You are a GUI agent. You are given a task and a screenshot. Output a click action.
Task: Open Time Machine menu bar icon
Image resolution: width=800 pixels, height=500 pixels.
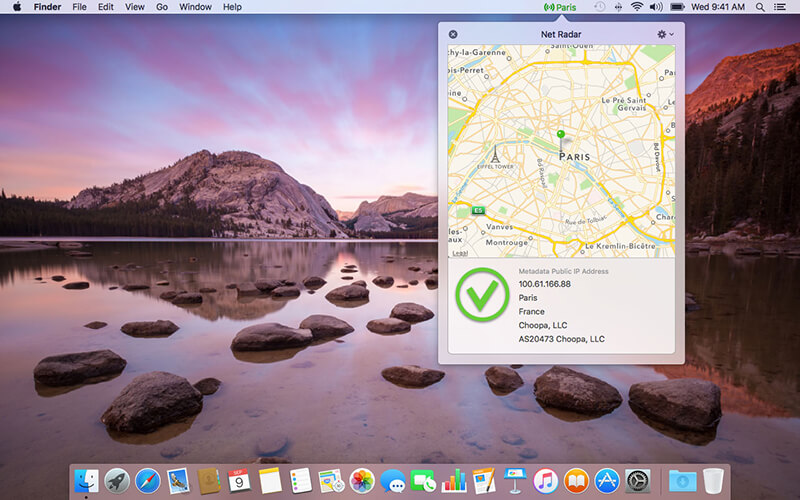[x=599, y=7]
